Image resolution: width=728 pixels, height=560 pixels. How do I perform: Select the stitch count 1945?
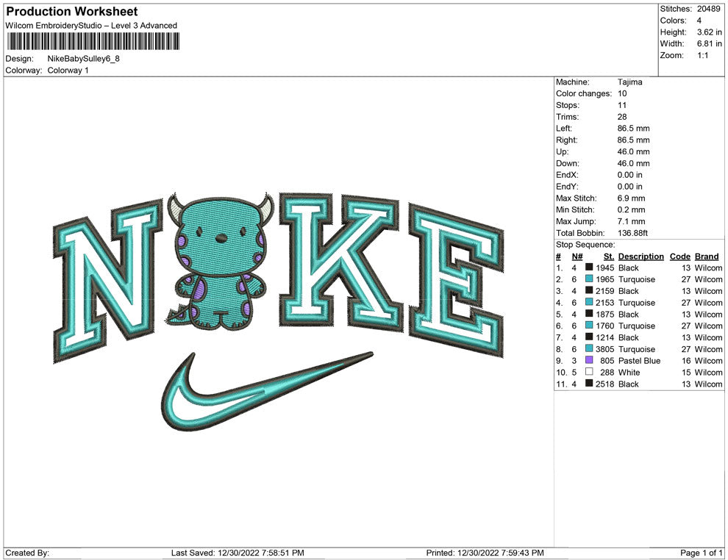[x=605, y=268]
